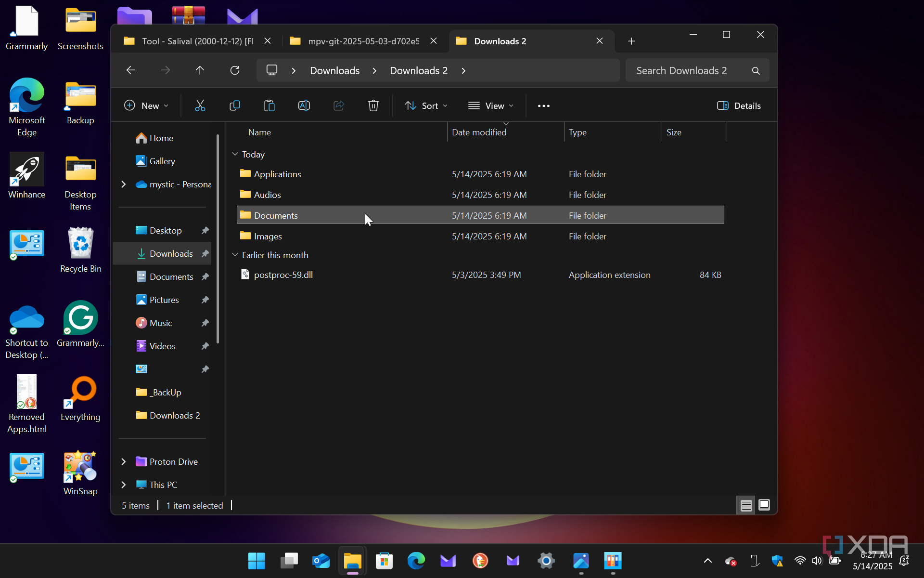
Task: Collapse the Today group
Action: coord(235,154)
